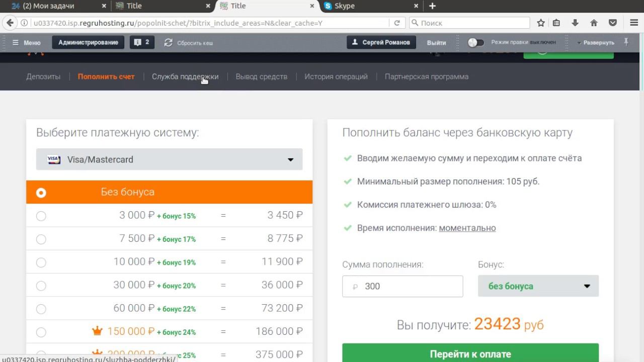Open the История операций menu item
Screen dimensions: 644x362
336,76
